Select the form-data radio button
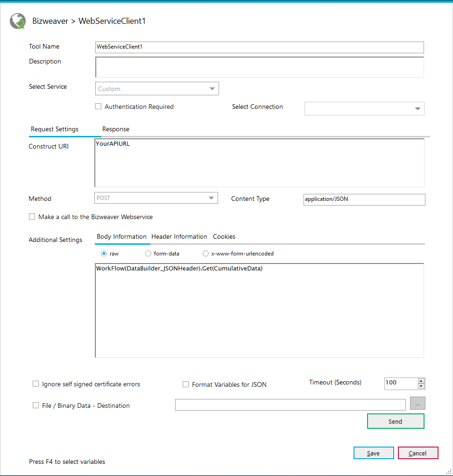The height and width of the screenshot is (476, 453). [148, 254]
